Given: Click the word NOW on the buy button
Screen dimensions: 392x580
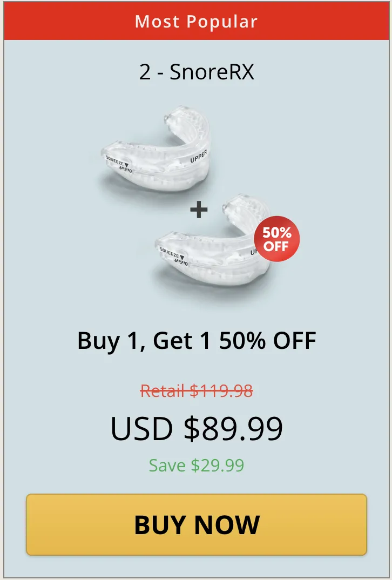Looking at the screenshot, I should coord(227,524).
